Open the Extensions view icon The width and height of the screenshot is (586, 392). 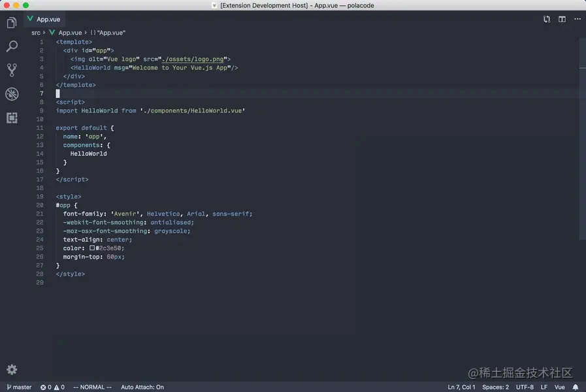pyautogui.click(x=12, y=118)
